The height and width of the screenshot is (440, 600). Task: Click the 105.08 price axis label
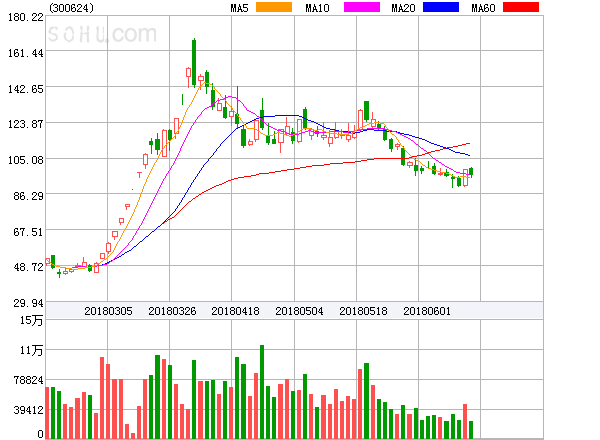click(26, 160)
